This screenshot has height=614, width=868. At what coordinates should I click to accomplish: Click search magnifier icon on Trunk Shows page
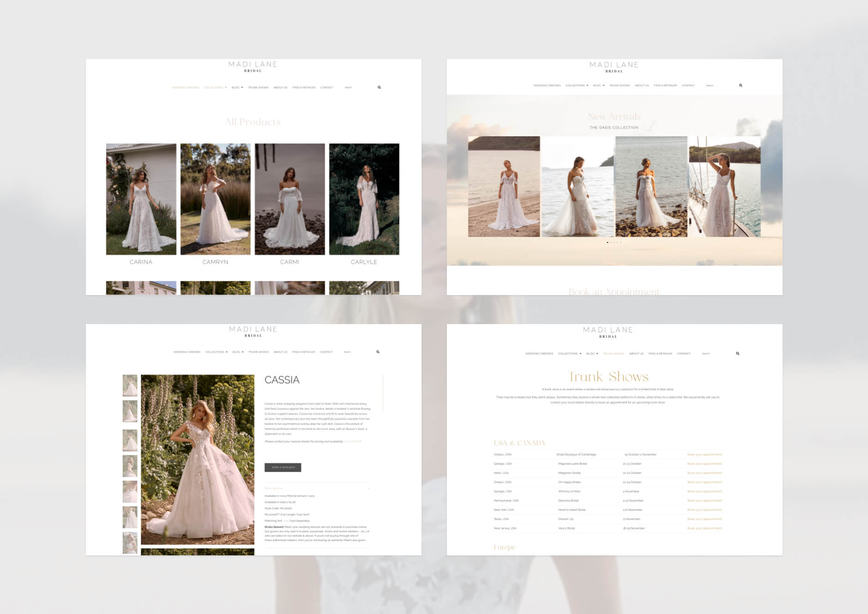(x=737, y=354)
